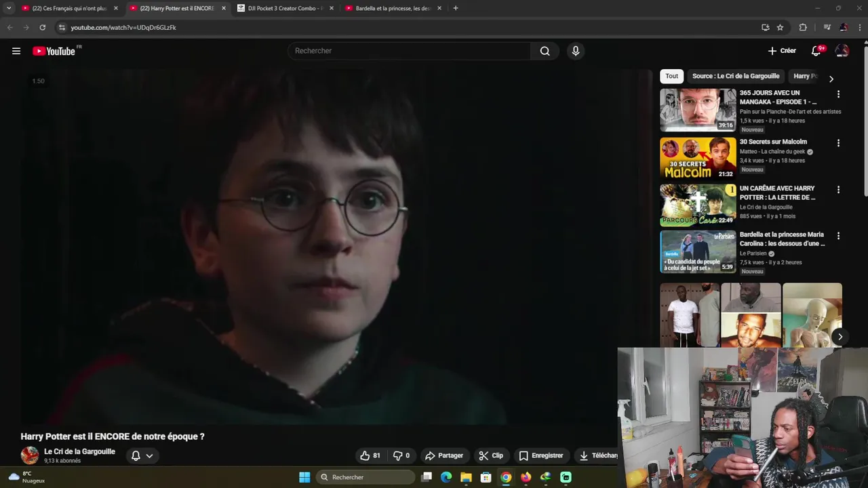Screen dimensions: 868x488
Task: Click '9,13 k abonnés' subscriber count
Action: 62,461
